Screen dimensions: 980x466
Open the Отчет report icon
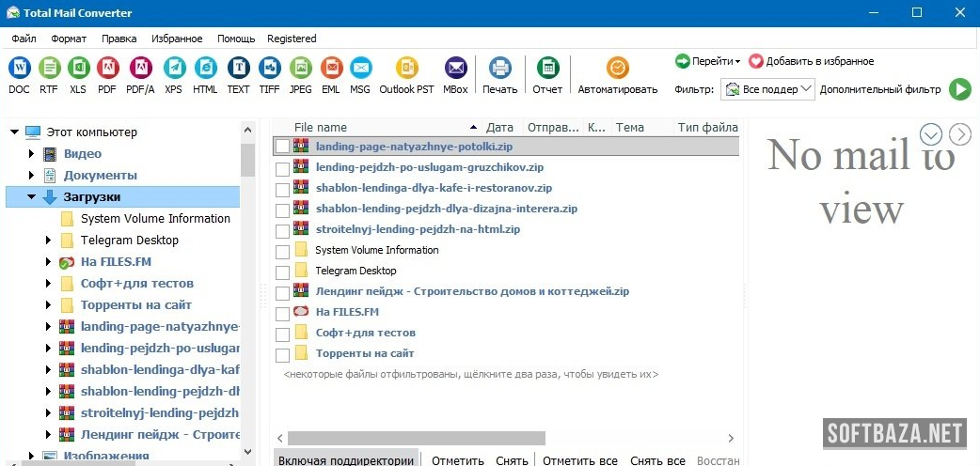[547, 69]
